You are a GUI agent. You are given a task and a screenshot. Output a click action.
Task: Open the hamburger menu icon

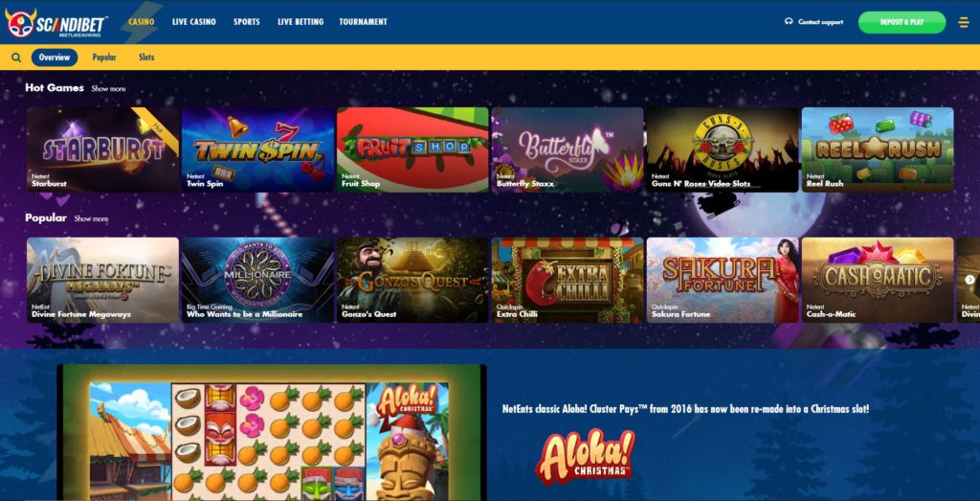coord(964,22)
